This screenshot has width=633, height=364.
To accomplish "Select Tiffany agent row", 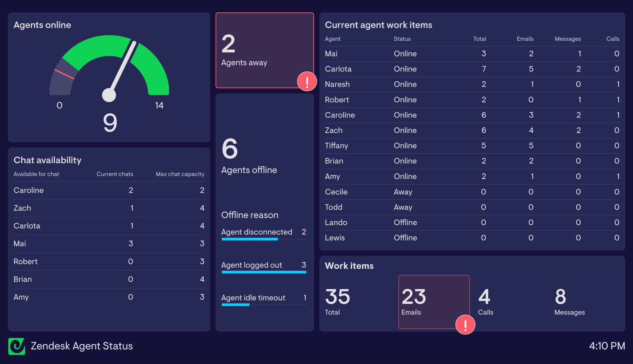I will (472, 146).
